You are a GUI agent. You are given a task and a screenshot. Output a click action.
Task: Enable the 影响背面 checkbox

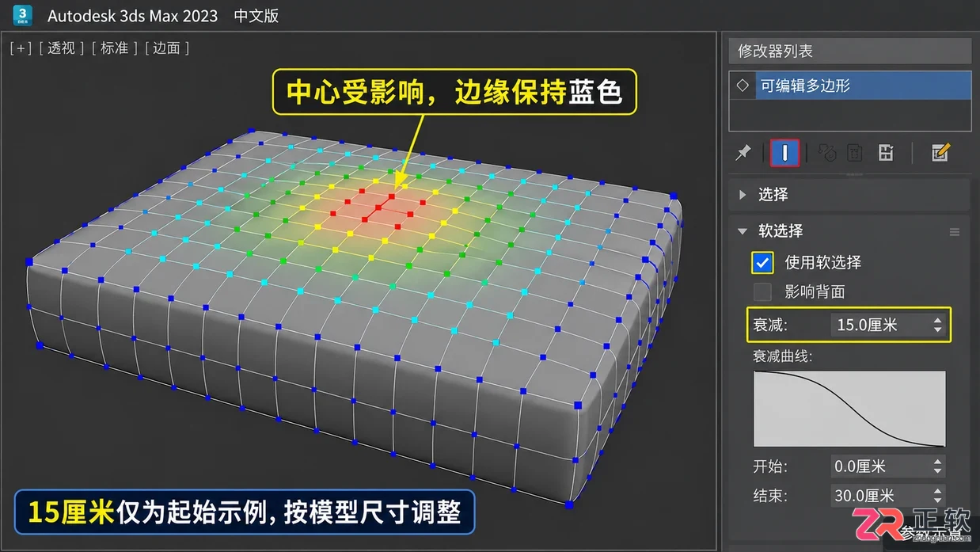coord(762,291)
